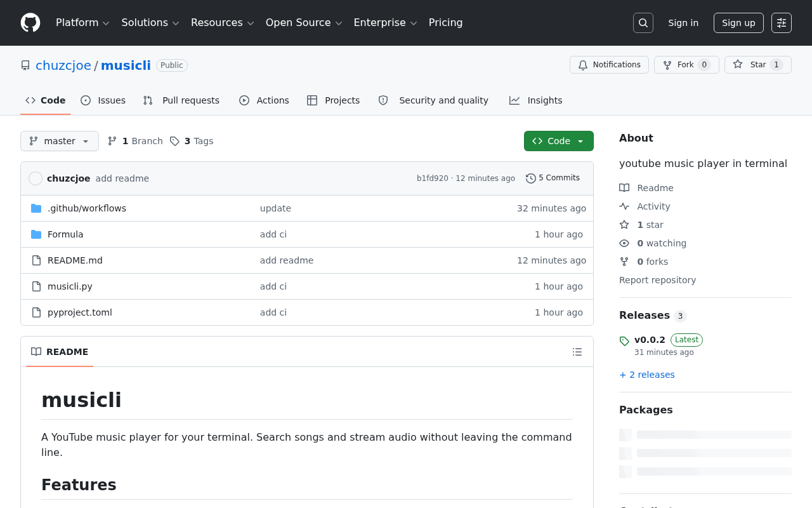Open the pyproject.toml file name
The height and width of the screenshot is (508, 812).
[80, 312]
